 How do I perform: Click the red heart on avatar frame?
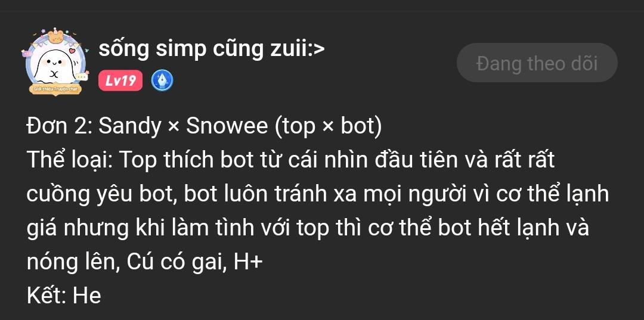(x=73, y=51)
